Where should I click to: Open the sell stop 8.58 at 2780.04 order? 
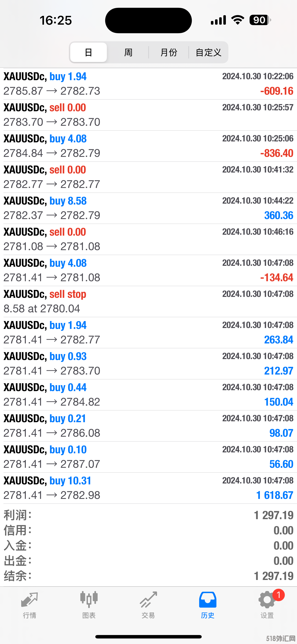[x=148, y=302]
